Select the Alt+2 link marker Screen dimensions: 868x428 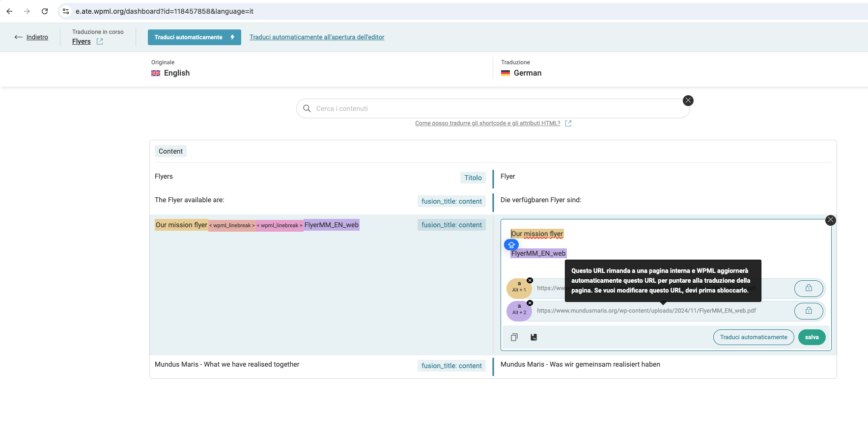[x=519, y=312]
